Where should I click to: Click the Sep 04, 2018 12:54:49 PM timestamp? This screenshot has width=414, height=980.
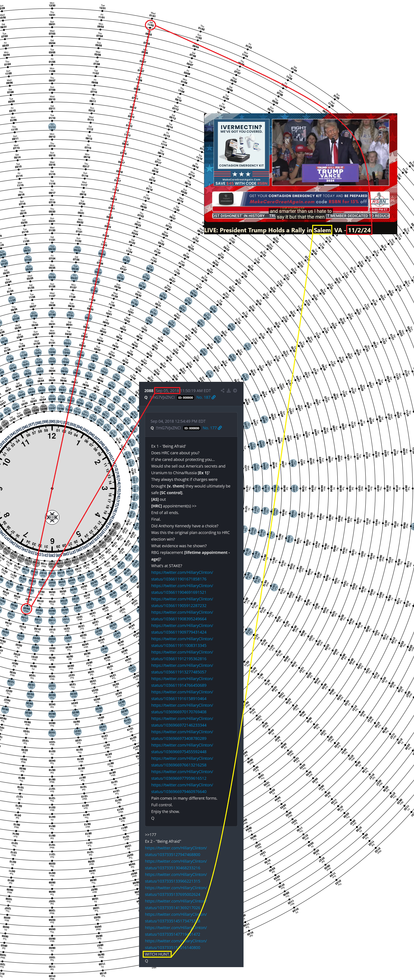pos(178,421)
